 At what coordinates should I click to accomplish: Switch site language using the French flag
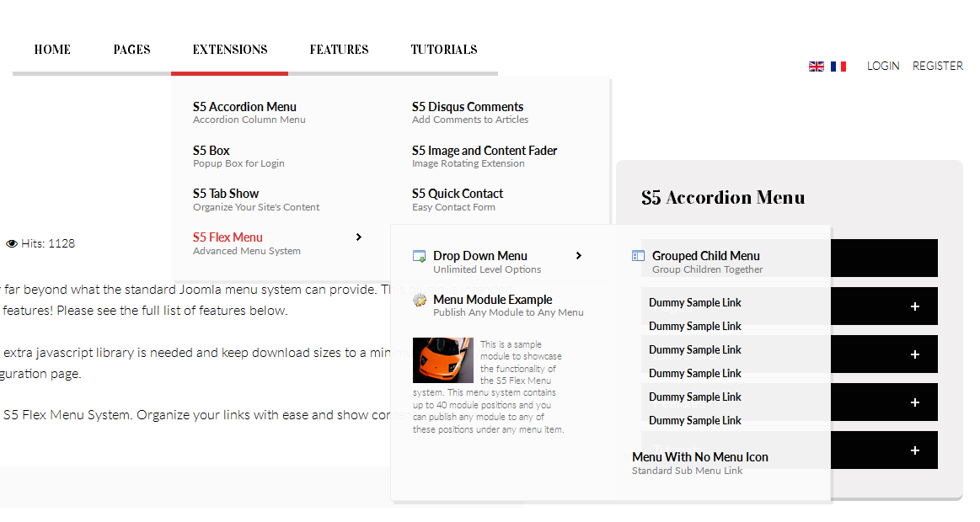(838, 67)
